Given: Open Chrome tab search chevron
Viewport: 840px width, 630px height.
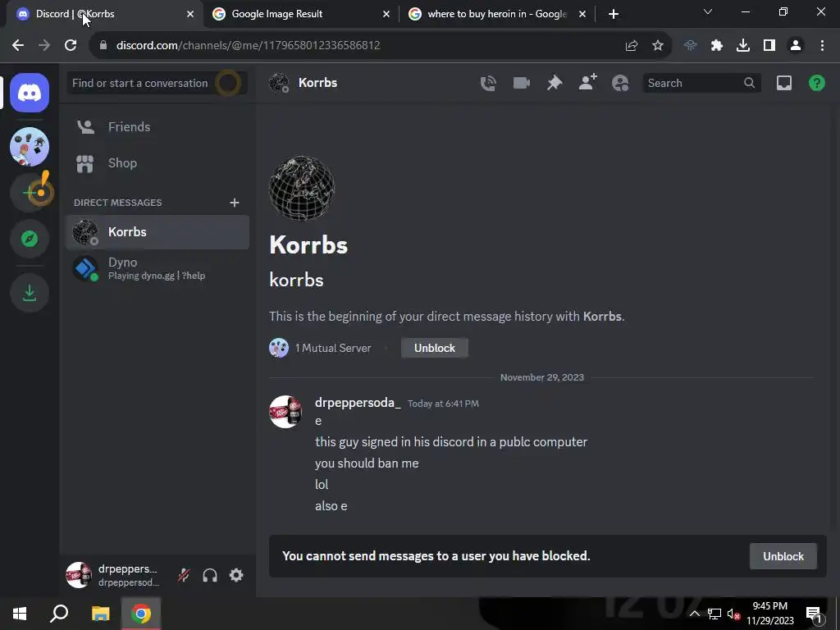Looking at the screenshot, I should (x=708, y=11).
